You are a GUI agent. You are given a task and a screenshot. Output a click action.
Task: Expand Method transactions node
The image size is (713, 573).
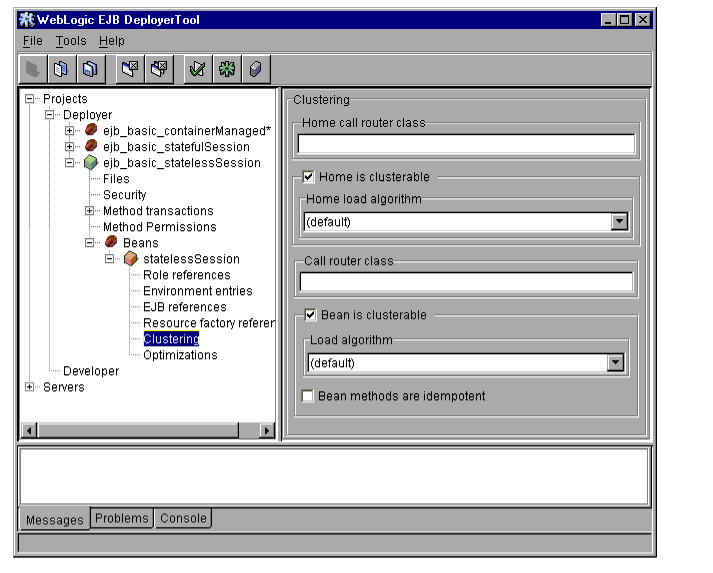[x=90, y=211]
